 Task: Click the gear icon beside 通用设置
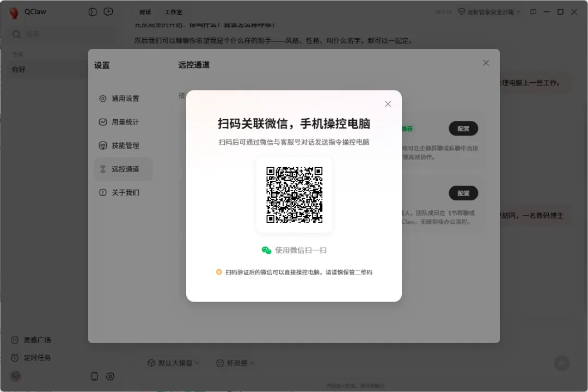103,99
